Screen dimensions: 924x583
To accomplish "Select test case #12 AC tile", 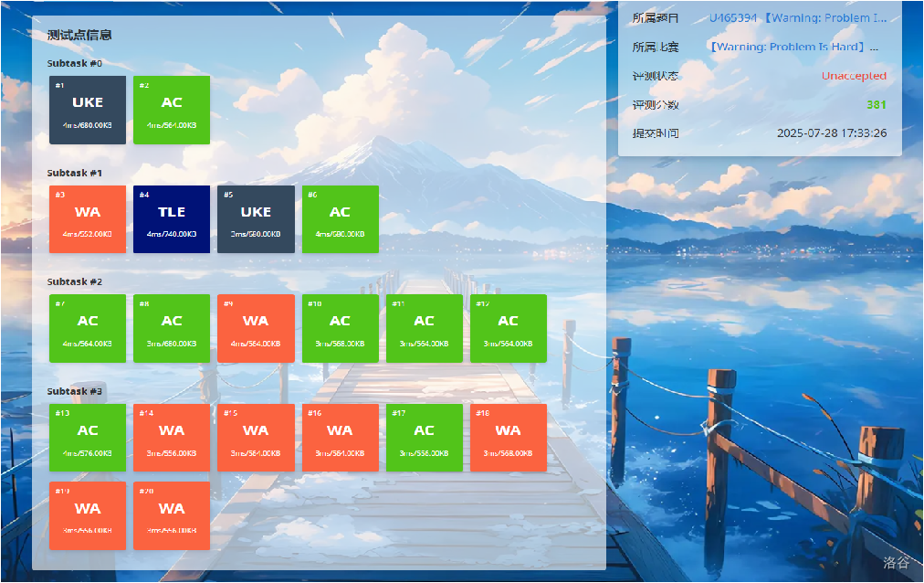I will click(x=508, y=328).
